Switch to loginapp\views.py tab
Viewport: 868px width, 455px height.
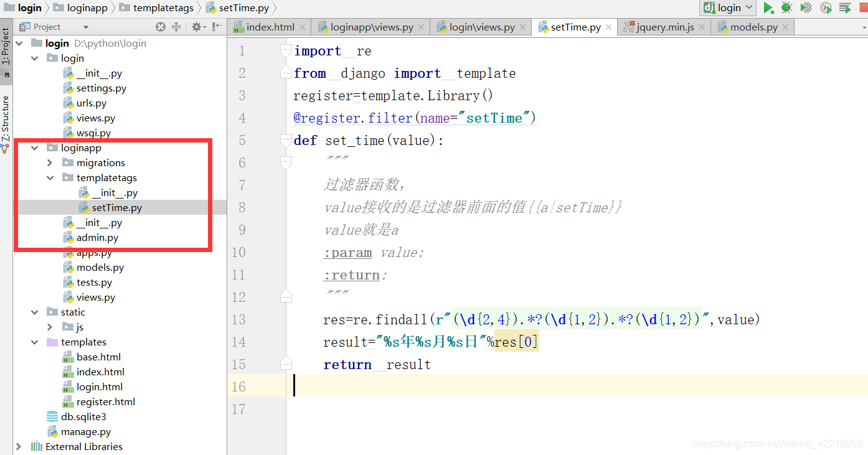point(372,27)
